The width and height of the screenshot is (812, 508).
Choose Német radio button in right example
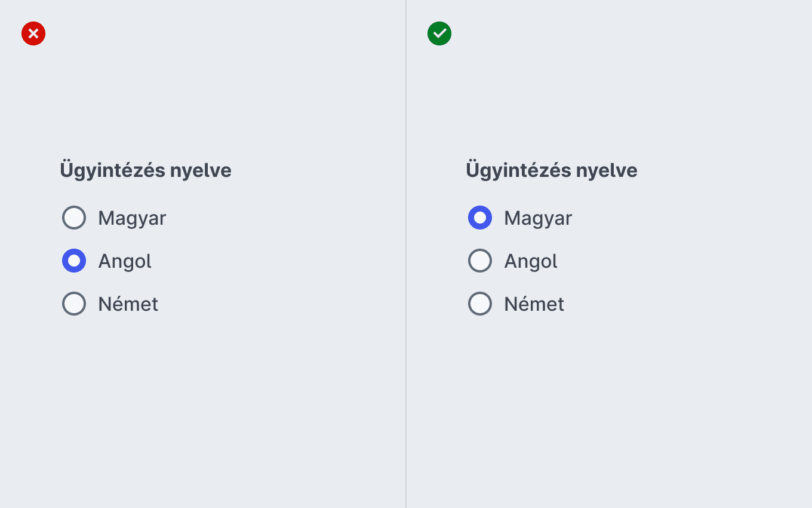coord(480,304)
